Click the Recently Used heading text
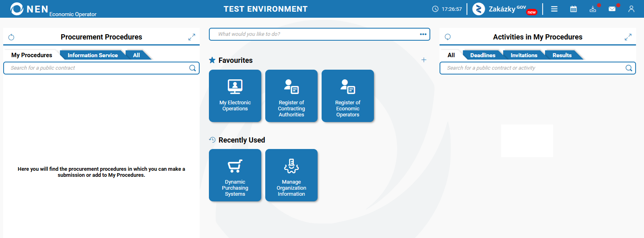Image resolution: width=644 pixels, height=238 pixels. click(x=242, y=140)
